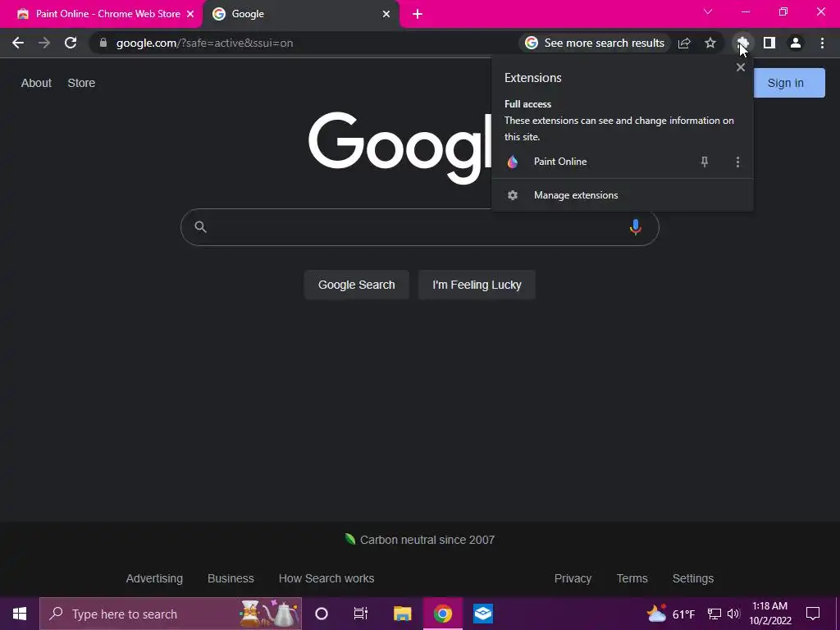This screenshot has height=630, width=840.
Task: Open more actions for Paint Online
Action: pyautogui.click(x=737, y=162)
